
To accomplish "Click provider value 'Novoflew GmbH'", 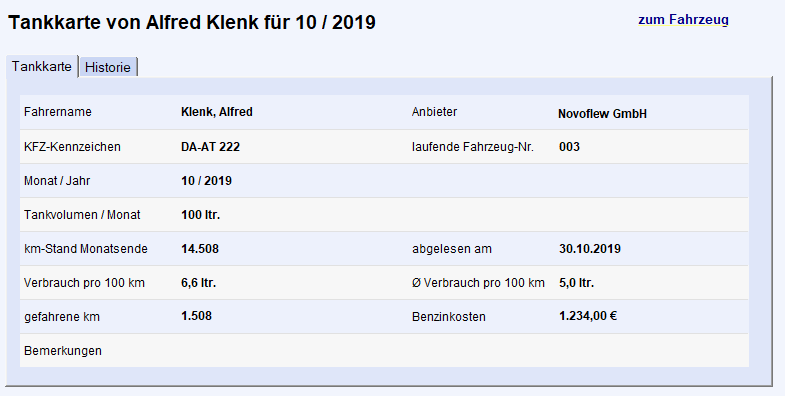I will (x=602, y=114).
